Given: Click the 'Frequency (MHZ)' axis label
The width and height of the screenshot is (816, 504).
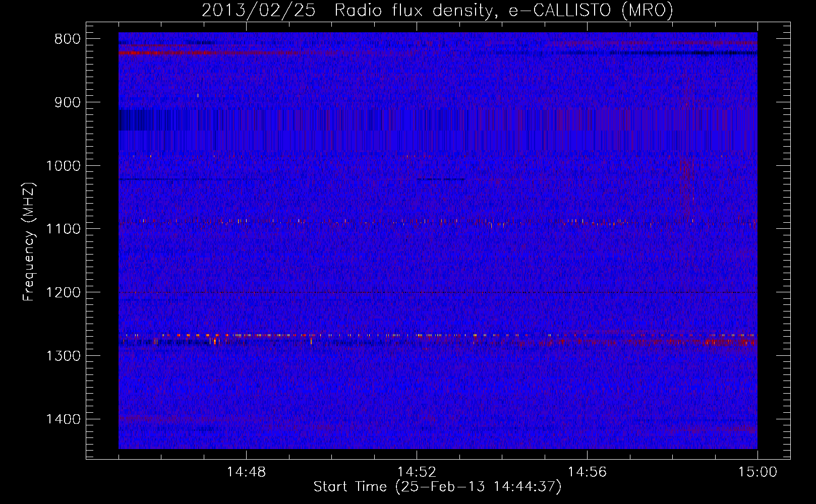Looking at the screenshot, I should click(28, 242).
